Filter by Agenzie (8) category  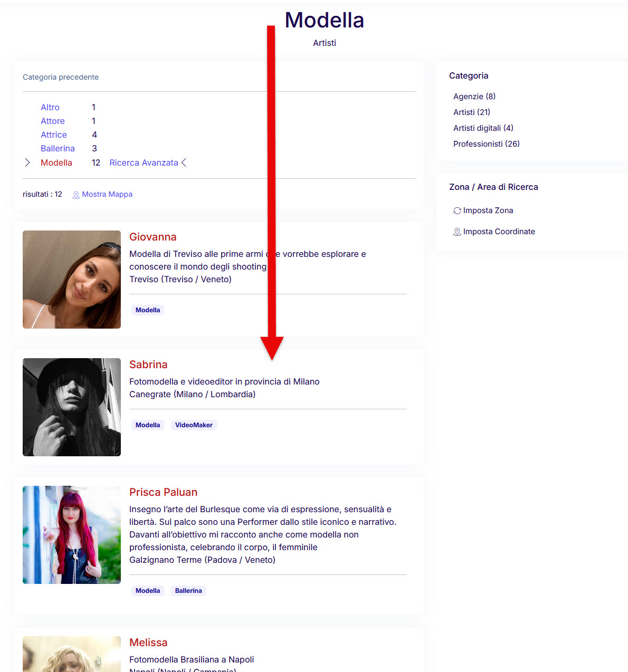pyautogui.click(x=474, y=97)
